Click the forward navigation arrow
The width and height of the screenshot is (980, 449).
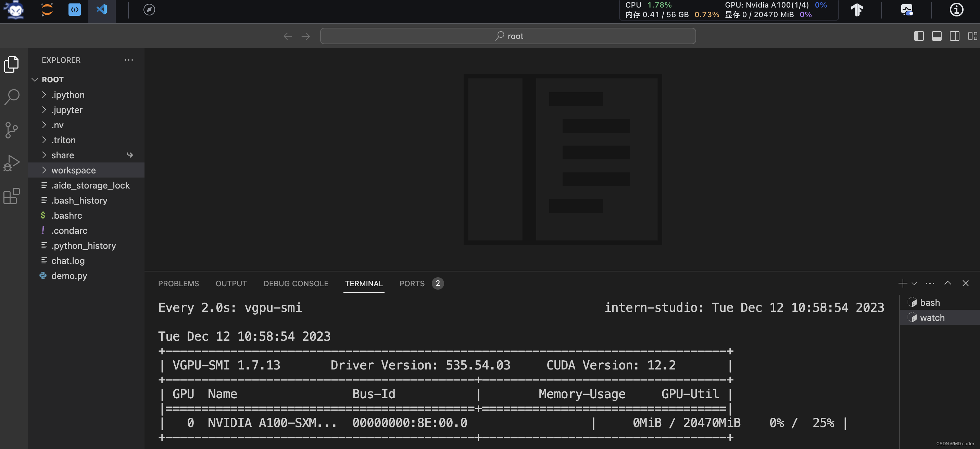point(306,36)
